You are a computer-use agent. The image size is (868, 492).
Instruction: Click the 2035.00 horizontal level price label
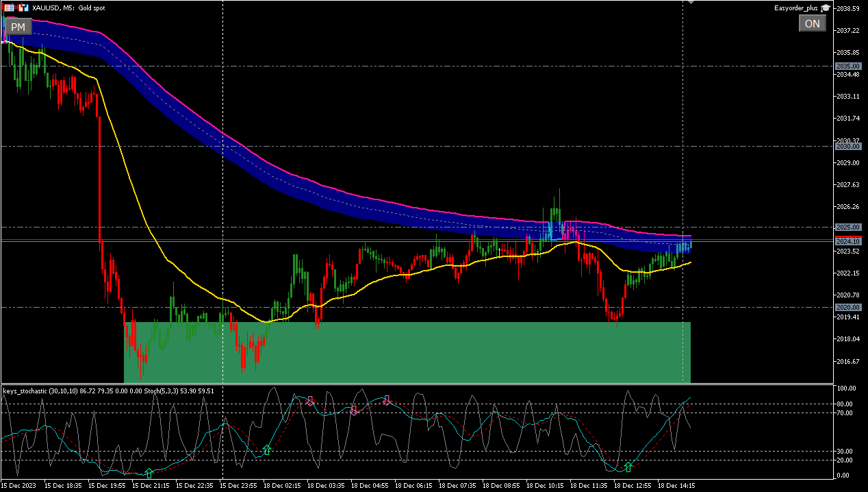coord(848,66)
